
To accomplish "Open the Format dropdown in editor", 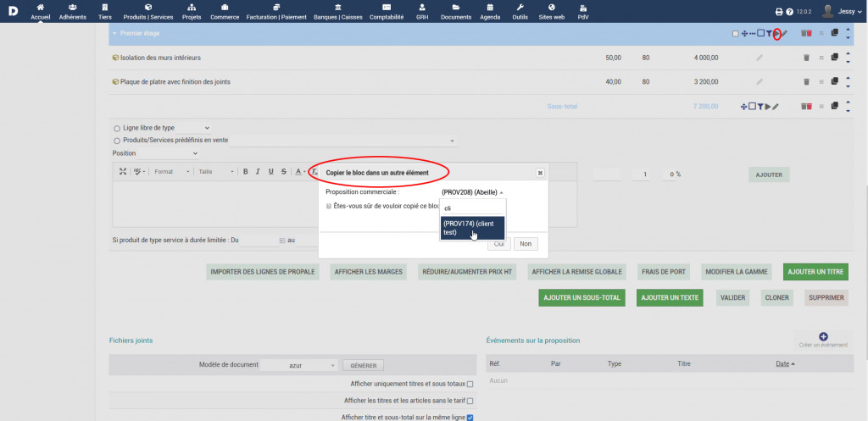I will point(171,172).
